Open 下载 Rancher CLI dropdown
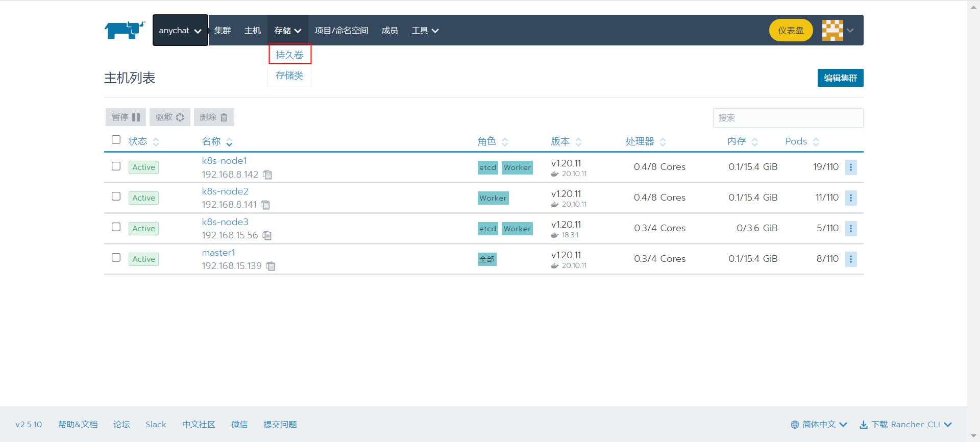Screen dimensions: 980x442 tap(905, 425)
